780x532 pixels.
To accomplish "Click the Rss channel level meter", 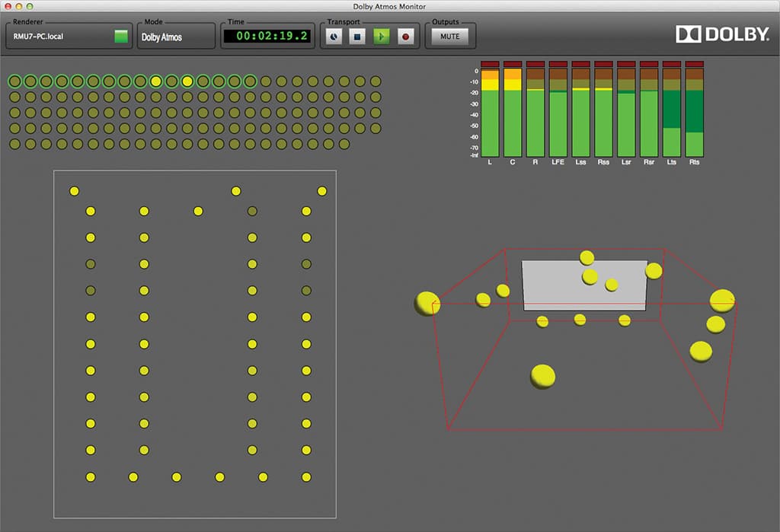I will [x=603, y=113].
